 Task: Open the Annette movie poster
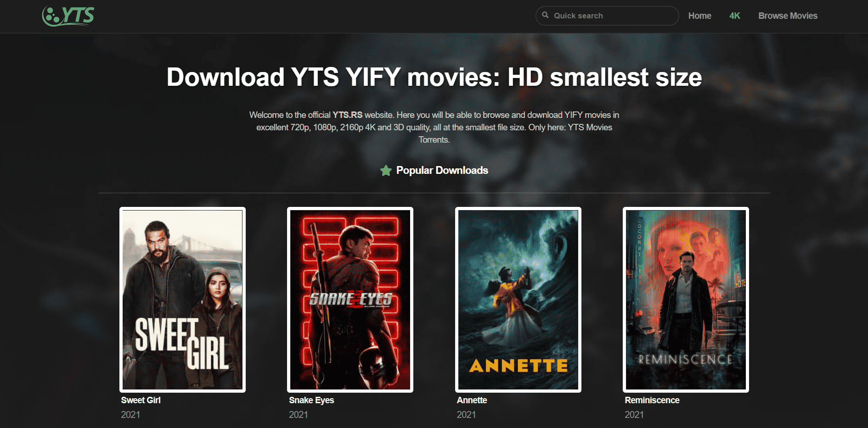(x=518, y=300)
